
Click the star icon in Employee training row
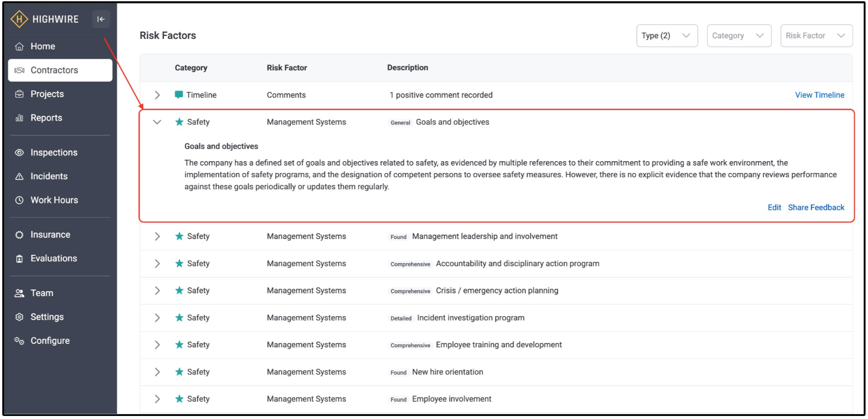[x=179, y=344]
